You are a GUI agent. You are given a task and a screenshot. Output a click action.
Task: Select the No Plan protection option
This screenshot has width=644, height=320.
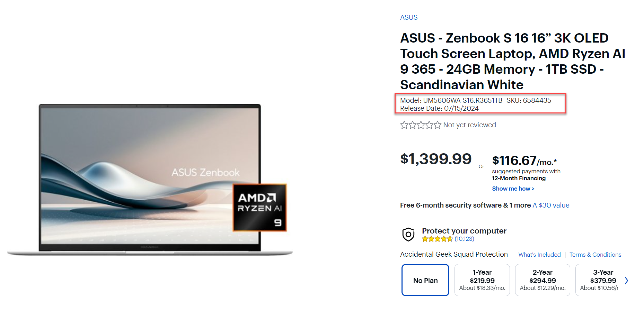[x=425, y=280]
